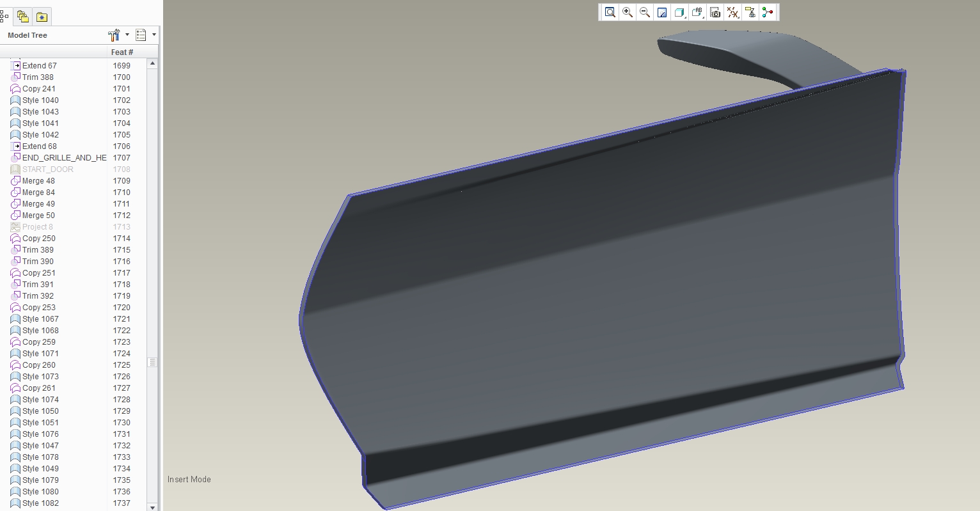This screenshot has width=980, height=511.
Task: Open the Saved Orientations dropdown
Action: click(698, 12)
